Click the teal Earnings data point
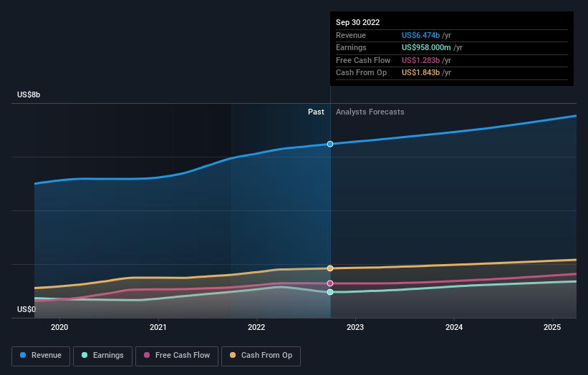 tap(330, 292)
